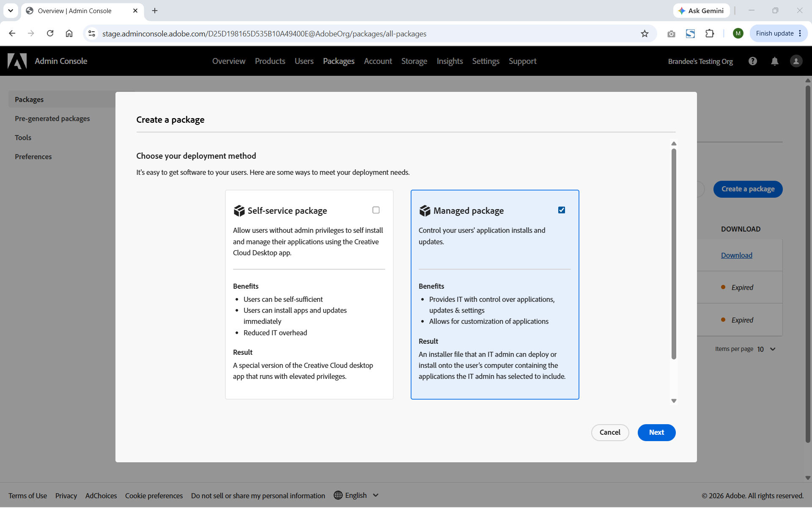Check the Self-service package checkbox
This screenshot has height=508, width=812.
tap(376, 210)
